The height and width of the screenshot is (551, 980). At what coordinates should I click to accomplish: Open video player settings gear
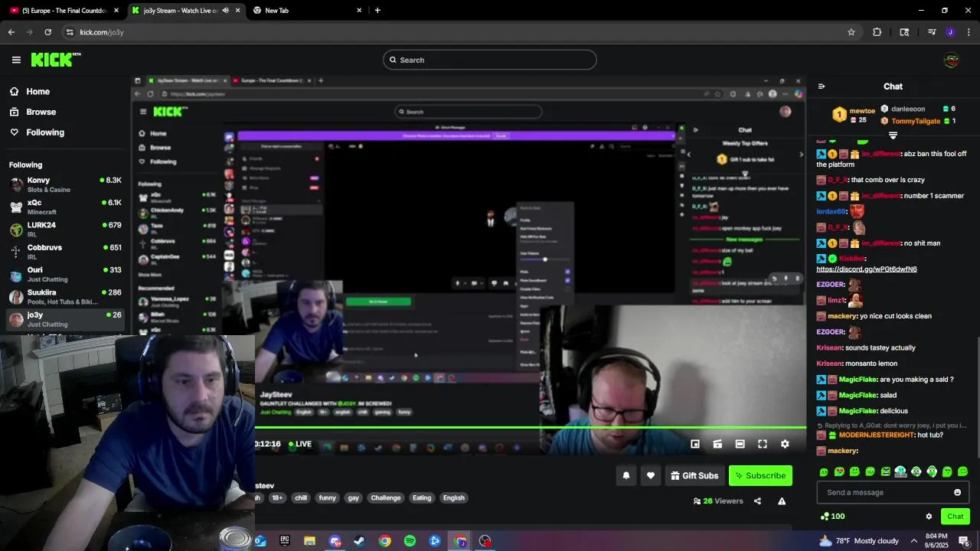coord(785,444)
